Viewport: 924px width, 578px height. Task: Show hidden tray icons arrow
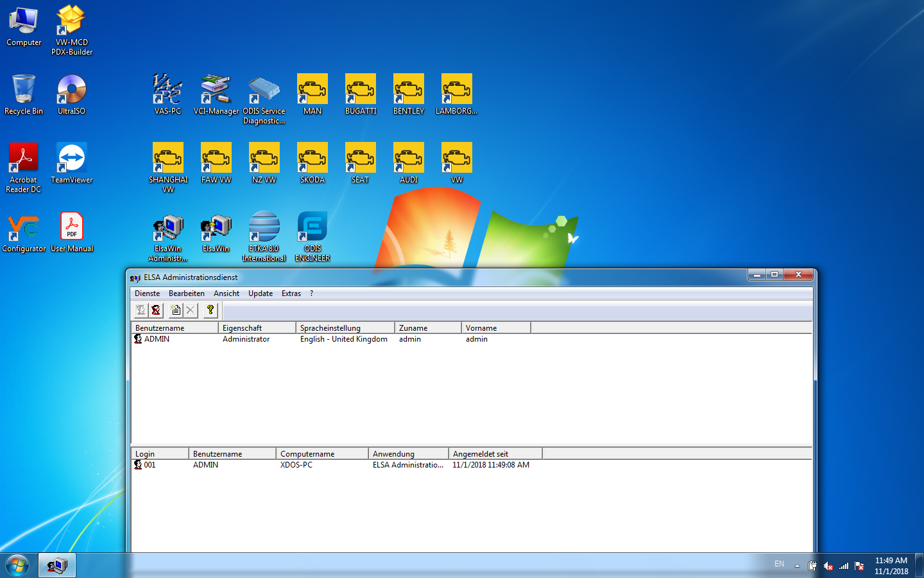point(797,566)
